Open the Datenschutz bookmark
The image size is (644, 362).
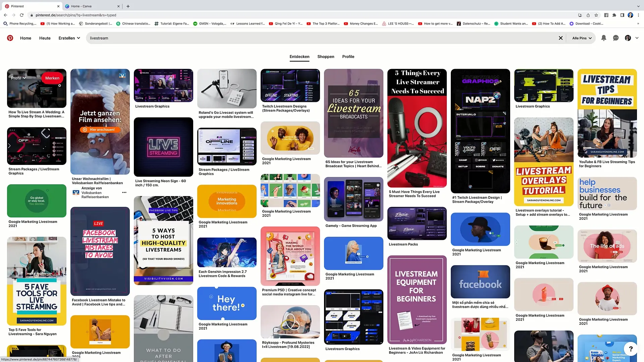pos(474,23)
